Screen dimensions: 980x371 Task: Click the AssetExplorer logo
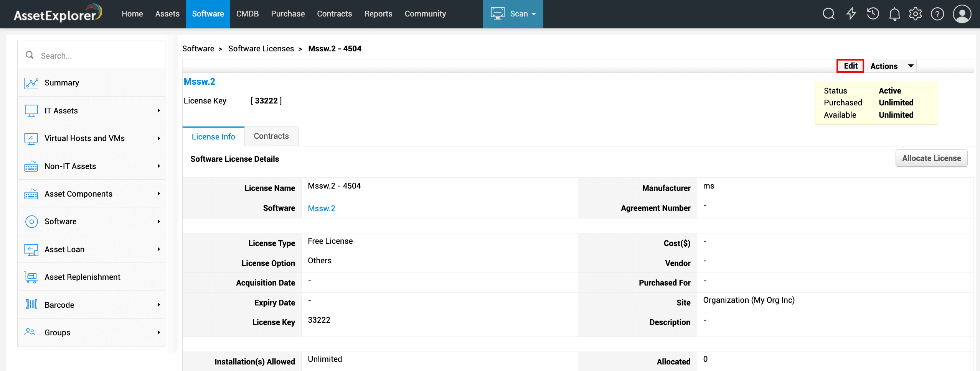tap(58, 14)
